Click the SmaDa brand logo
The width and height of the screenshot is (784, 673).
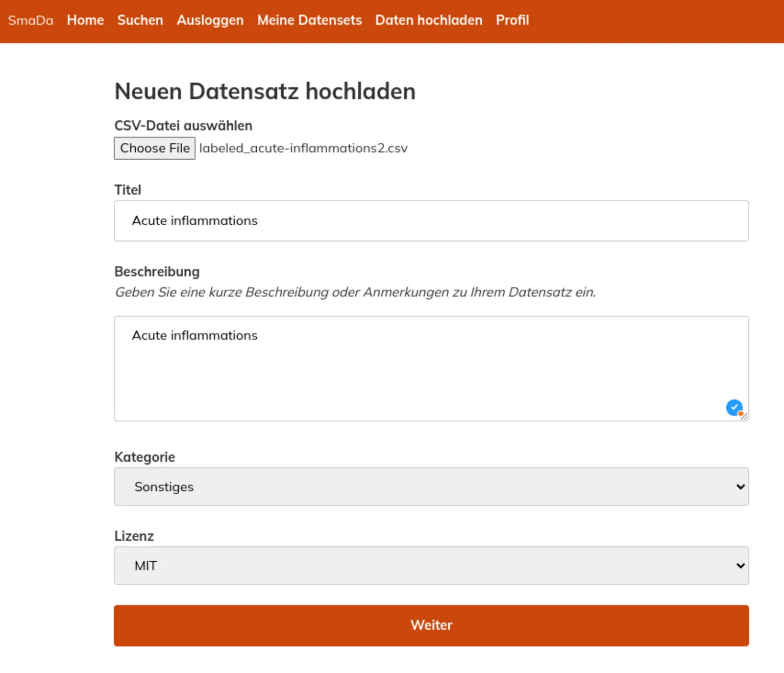[x=30, y=20]
